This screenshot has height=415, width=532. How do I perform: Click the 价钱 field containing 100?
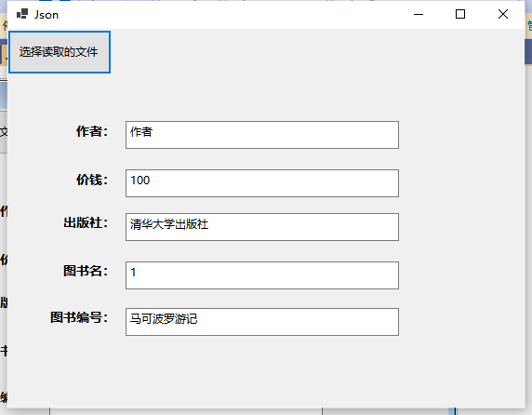[262, 183]
